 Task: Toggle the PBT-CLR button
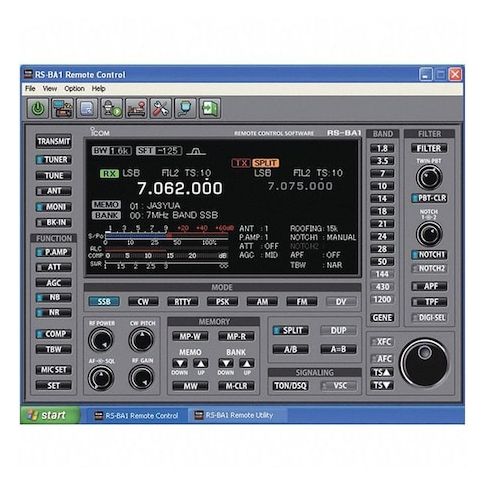[429, 198]
